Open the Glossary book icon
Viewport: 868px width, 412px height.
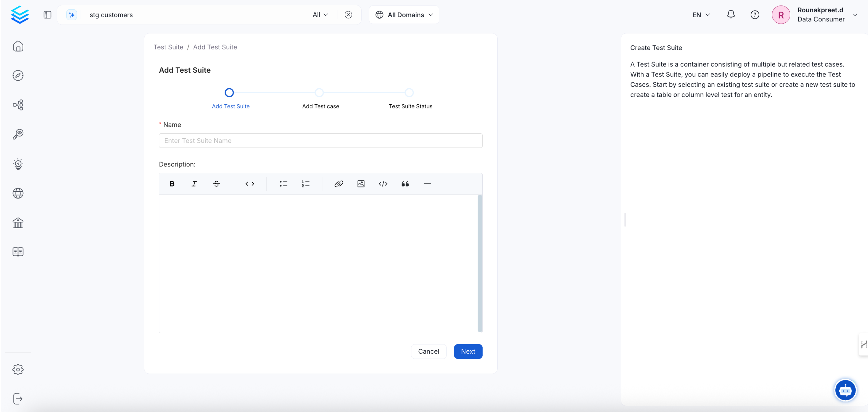click(x=18, y=252)
